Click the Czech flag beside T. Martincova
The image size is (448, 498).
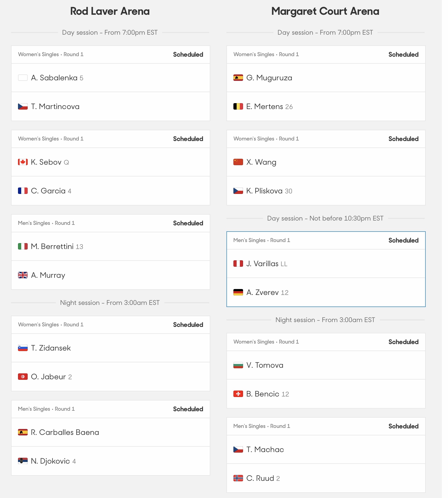23,106
